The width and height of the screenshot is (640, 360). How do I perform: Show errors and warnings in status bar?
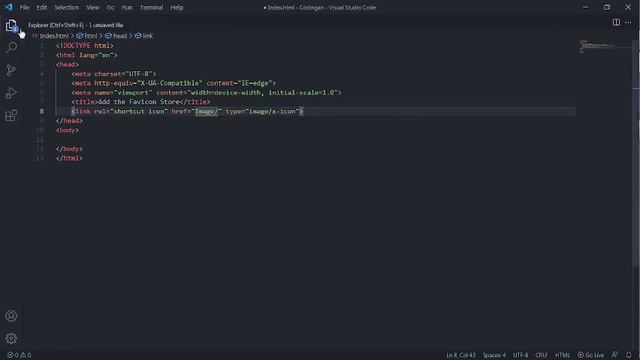click(19, 355)
